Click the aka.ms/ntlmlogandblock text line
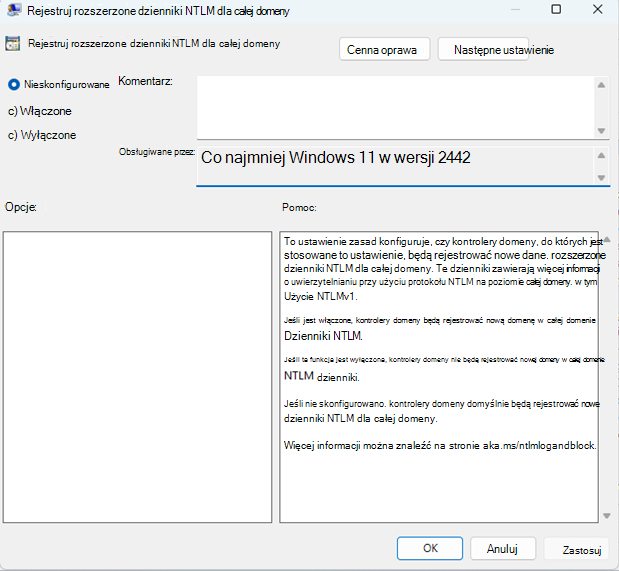This screenshot has height=571, width=619. coord(440,445)
